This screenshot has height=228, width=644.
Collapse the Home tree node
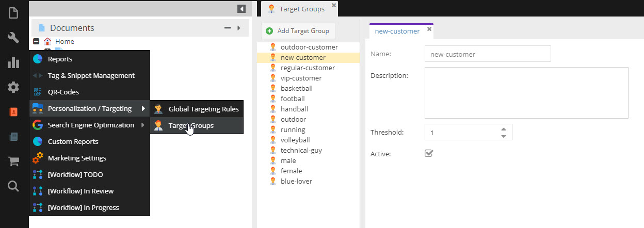coord(36,41)
